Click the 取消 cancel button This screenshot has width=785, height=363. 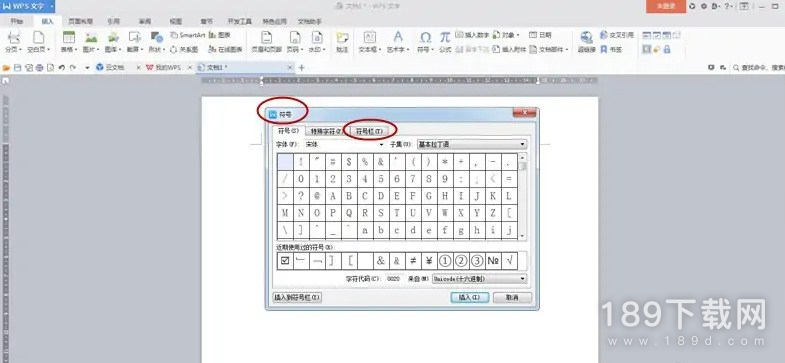512,297
